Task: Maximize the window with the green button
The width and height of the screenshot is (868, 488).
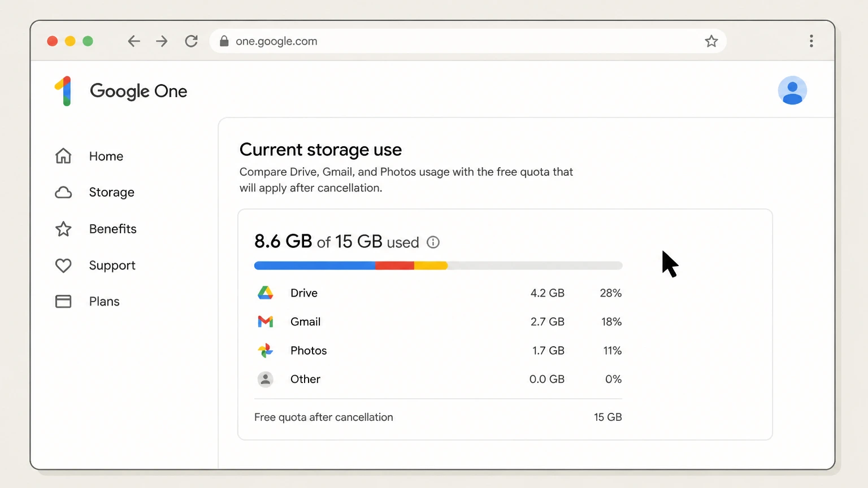Action: point(88,41)
